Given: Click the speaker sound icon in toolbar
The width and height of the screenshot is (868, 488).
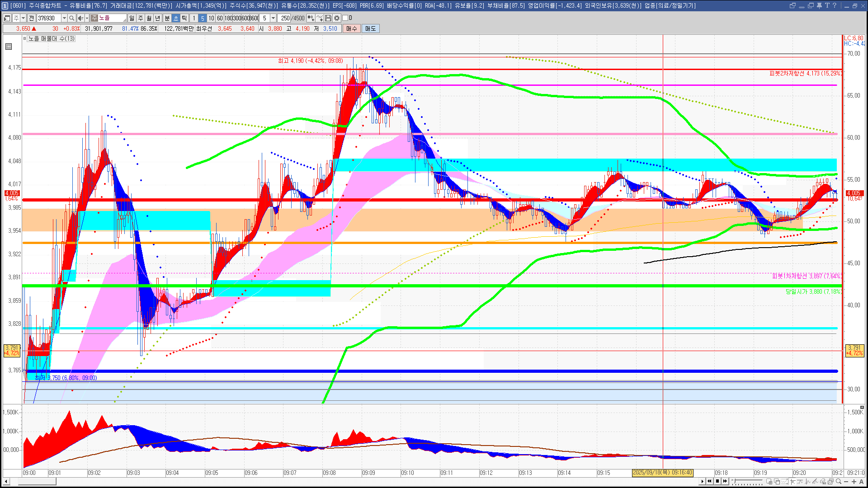Looking at the screenshot, I should coord(80,18).
